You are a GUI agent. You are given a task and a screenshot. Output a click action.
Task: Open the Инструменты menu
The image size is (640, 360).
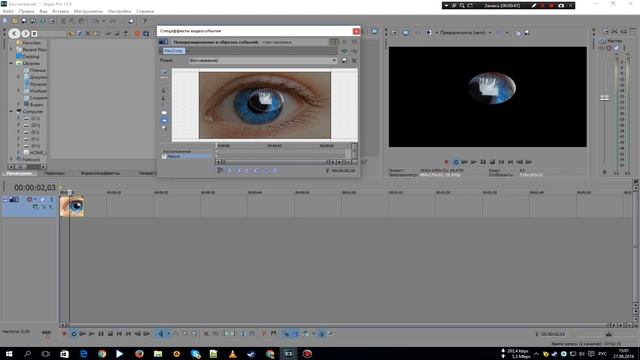coord(88,11)
